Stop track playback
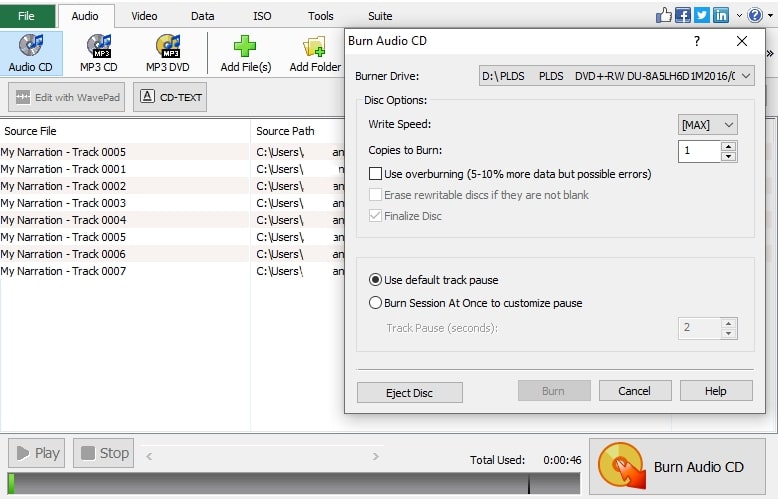Viewport: 778px width, 502px height. (104, 453)
